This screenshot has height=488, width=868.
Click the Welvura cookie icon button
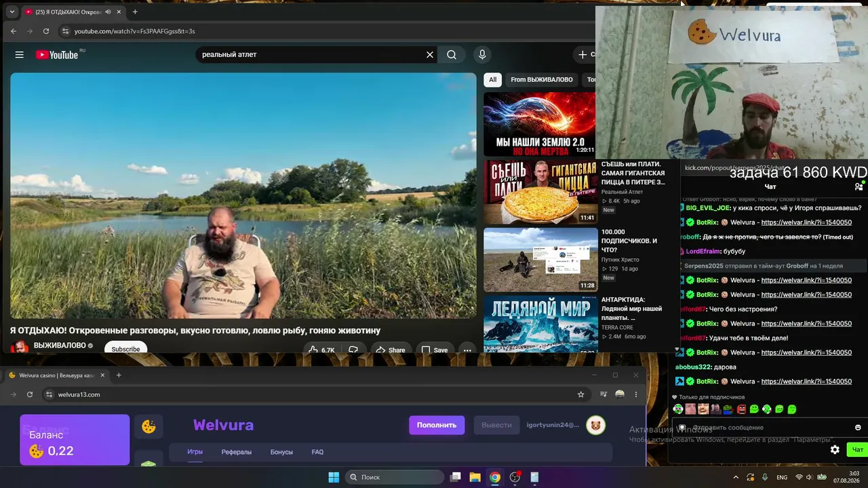[x=149, y=426]
